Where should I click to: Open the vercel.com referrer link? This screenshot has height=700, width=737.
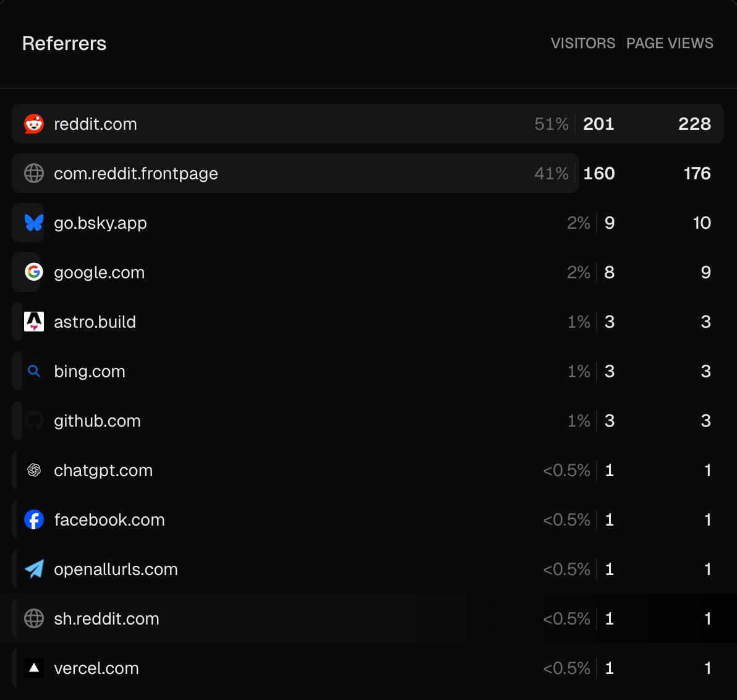coord(96,668)
